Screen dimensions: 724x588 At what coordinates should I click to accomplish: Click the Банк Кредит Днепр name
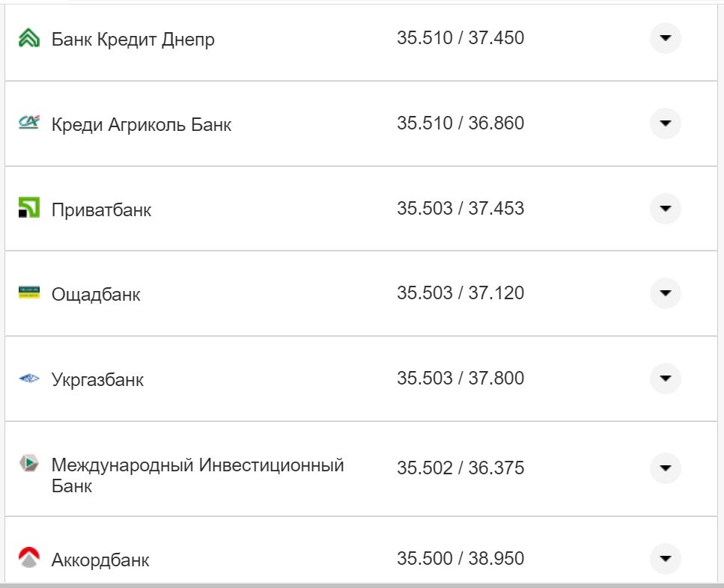[x=133, y=40]
